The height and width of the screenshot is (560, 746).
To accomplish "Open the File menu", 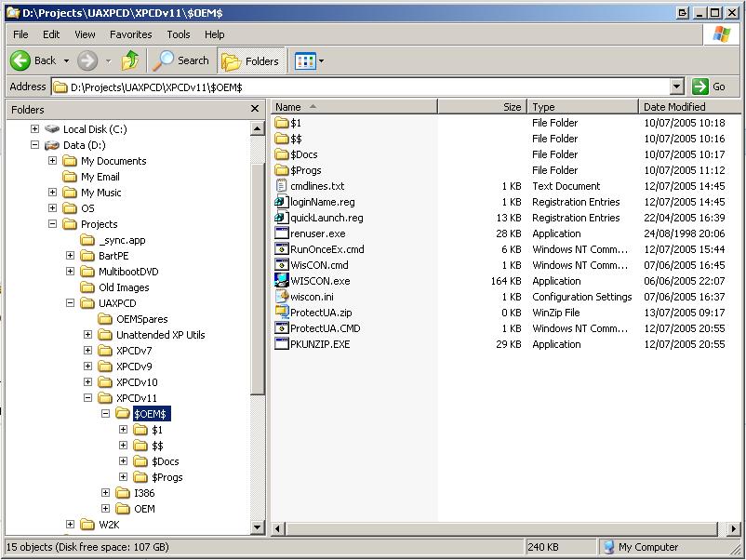I will [20, 34].
